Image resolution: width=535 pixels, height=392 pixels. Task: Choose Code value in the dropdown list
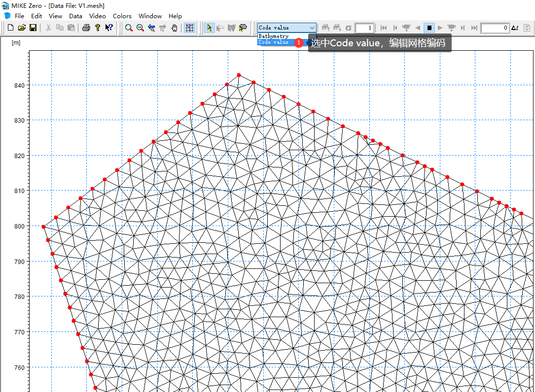(x=274, y=42)
